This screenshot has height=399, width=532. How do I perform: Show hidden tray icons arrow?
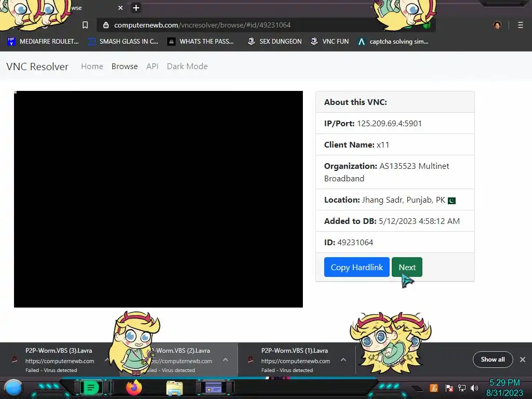[418, 389]
